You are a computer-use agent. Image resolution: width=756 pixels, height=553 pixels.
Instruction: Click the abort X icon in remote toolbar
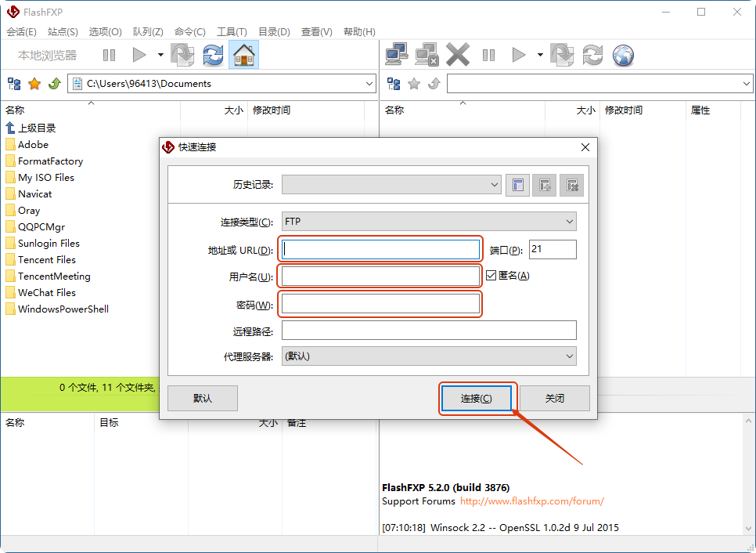[x=458, y=55]
